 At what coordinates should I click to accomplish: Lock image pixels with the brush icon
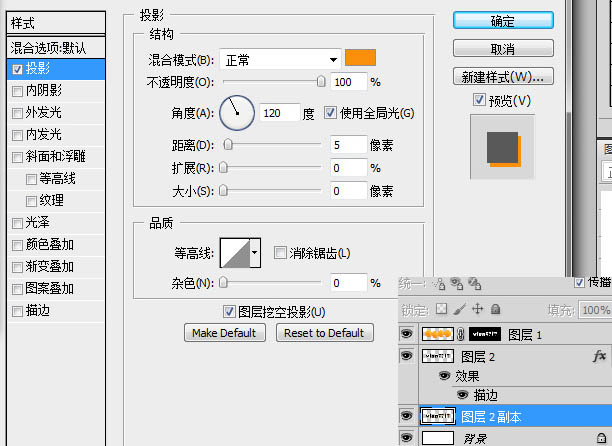tap(460, 309)
